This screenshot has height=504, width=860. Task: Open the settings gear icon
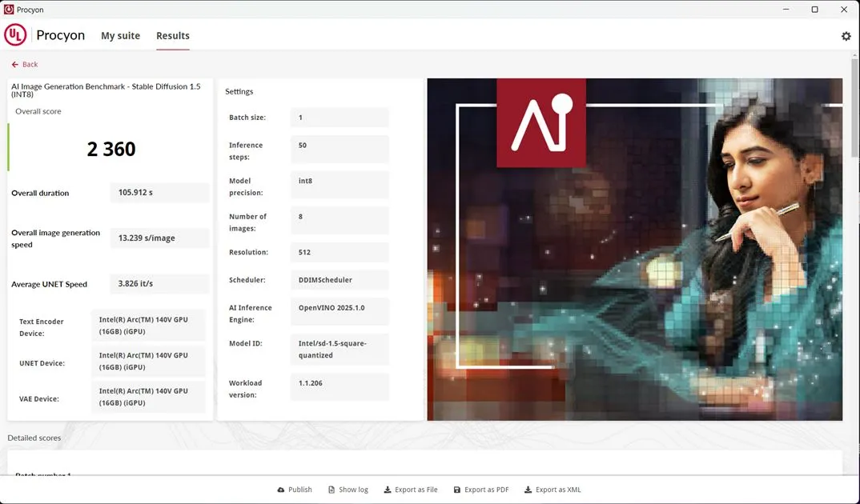click(x=846, y=36)
